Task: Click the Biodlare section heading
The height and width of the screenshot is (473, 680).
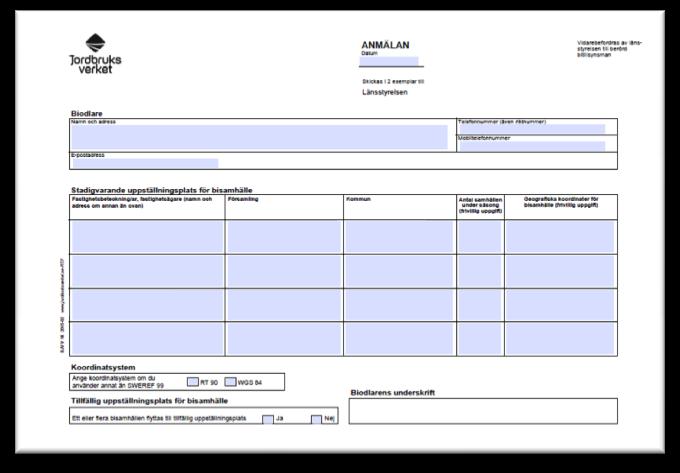Action: pos(87,114)
